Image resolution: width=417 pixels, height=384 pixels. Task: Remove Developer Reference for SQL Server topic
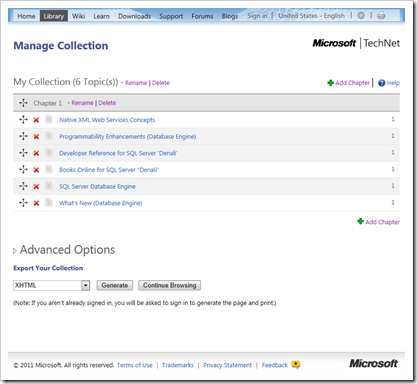[36, 153]
